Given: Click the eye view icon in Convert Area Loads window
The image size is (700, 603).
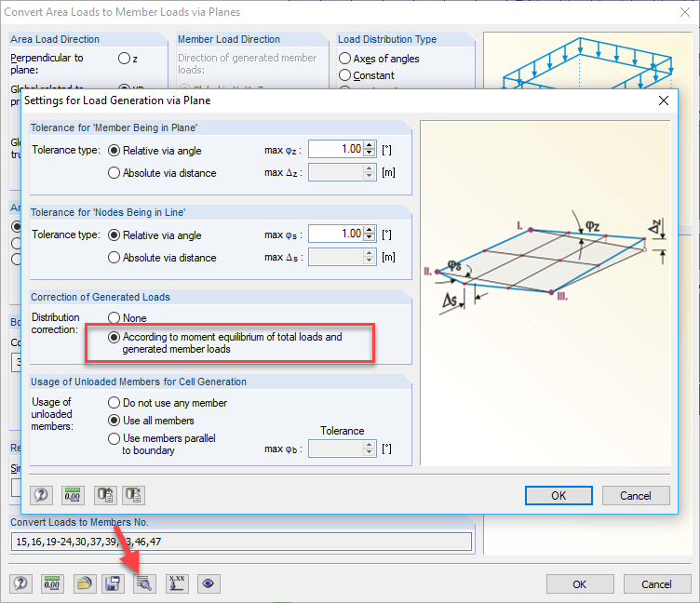Looking at the screenshot, I should (x=208, y=583).
